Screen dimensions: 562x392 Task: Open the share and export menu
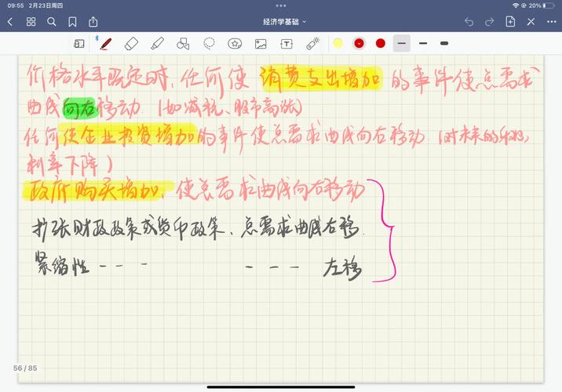(x=93, y=21)
